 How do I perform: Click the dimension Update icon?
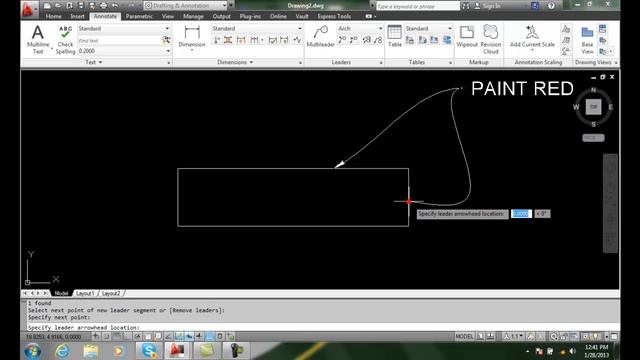284,40
